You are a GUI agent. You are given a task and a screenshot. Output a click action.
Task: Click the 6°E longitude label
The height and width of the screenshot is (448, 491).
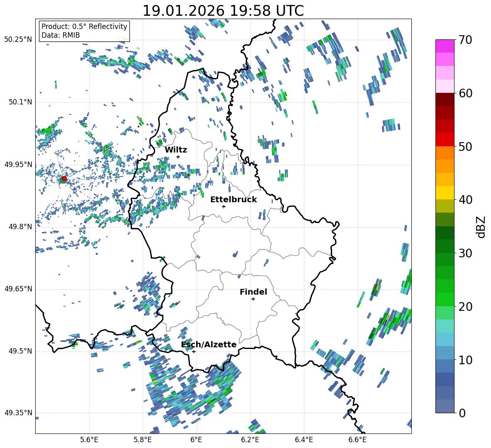(196, 440)
